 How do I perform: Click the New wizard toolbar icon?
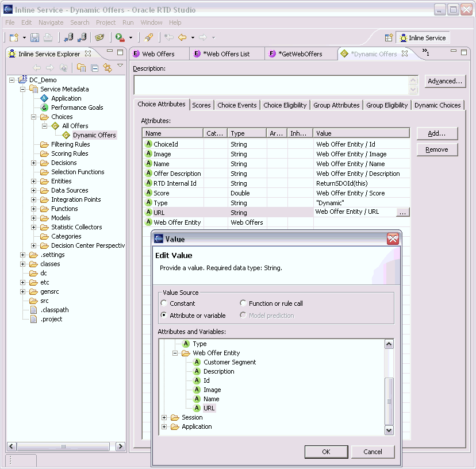point(14,37)
